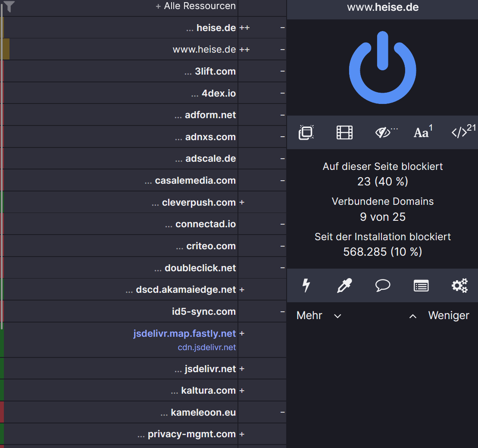
Task: Toggle popup blocking for this site
Action: 306,132
